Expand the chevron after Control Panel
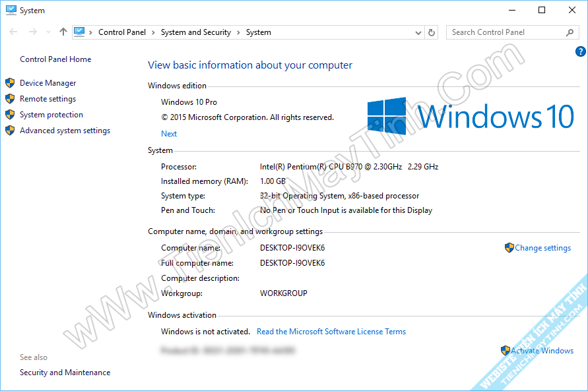Screen dimensions: 588x391 pyautogui.click(x=153, y=32)
